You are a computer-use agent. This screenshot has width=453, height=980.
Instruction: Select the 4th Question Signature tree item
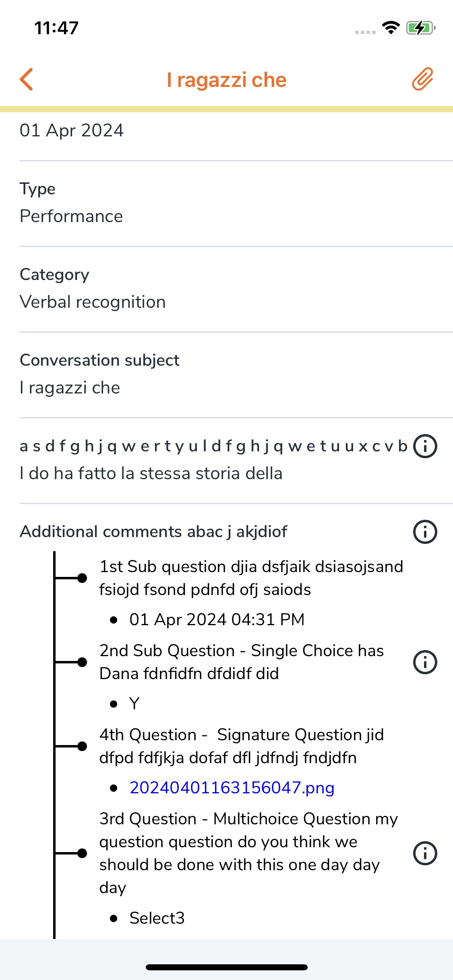point(241,746)
